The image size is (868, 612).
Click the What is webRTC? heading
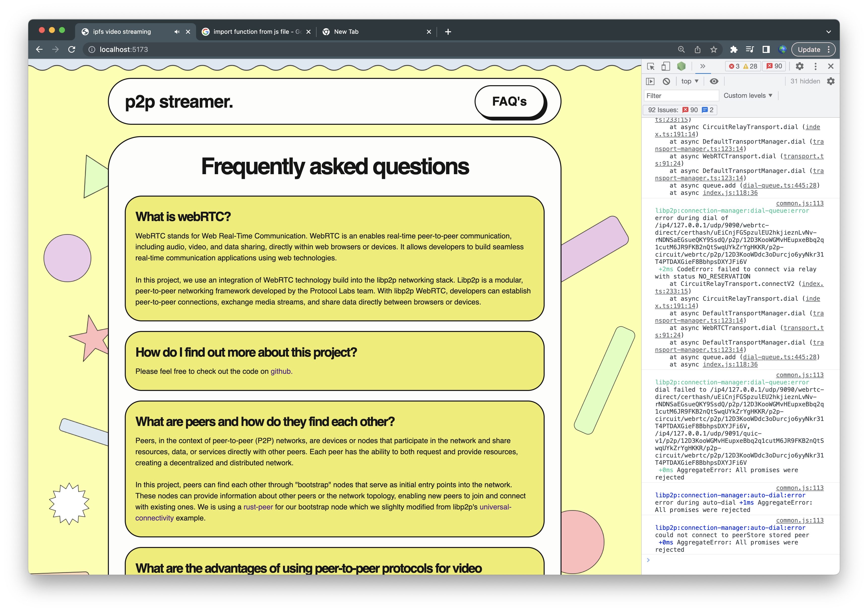pyautogui.click(x=183, y=217)
